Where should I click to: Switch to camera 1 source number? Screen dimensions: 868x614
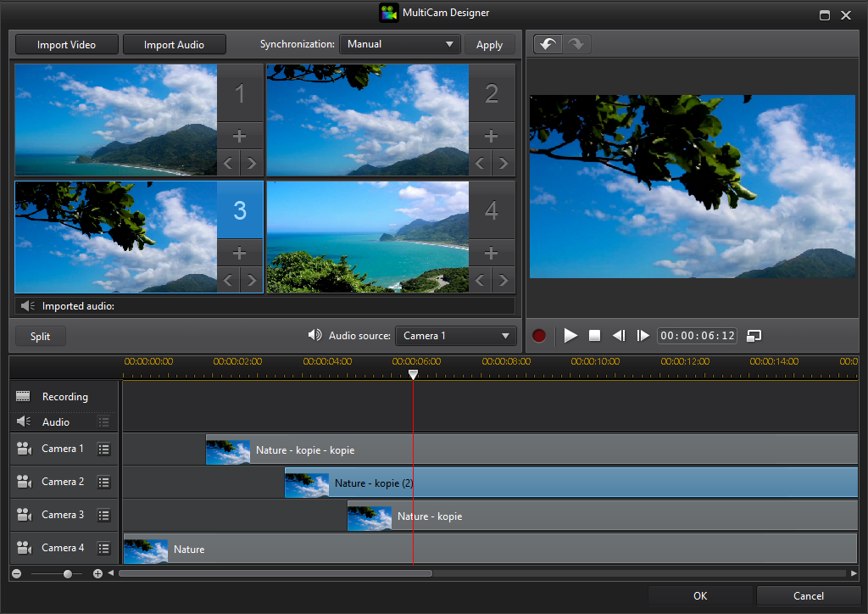pyautogui.click(x=239, y=93)
